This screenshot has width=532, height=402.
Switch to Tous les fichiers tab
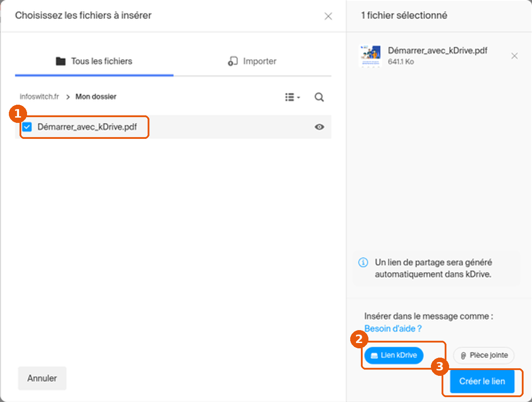(x=94, y=61)
